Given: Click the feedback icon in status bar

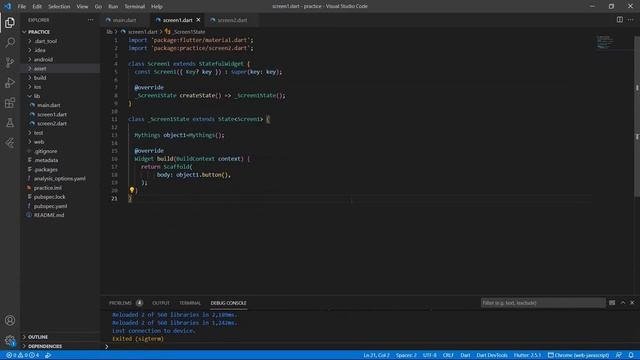Looking at the screenshot, I should point(619,355).
